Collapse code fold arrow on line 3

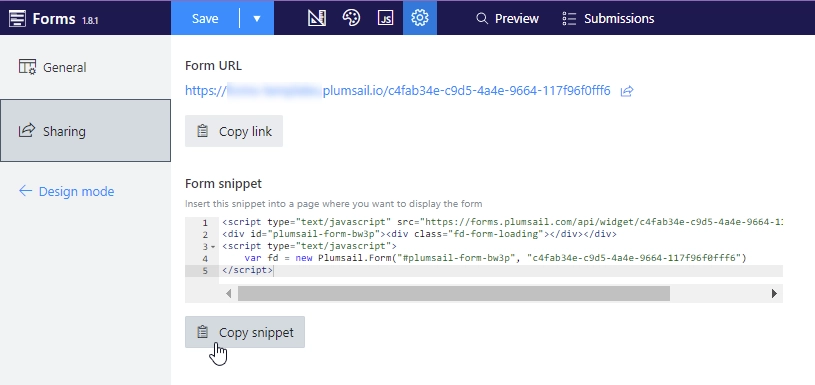[213, 247]
